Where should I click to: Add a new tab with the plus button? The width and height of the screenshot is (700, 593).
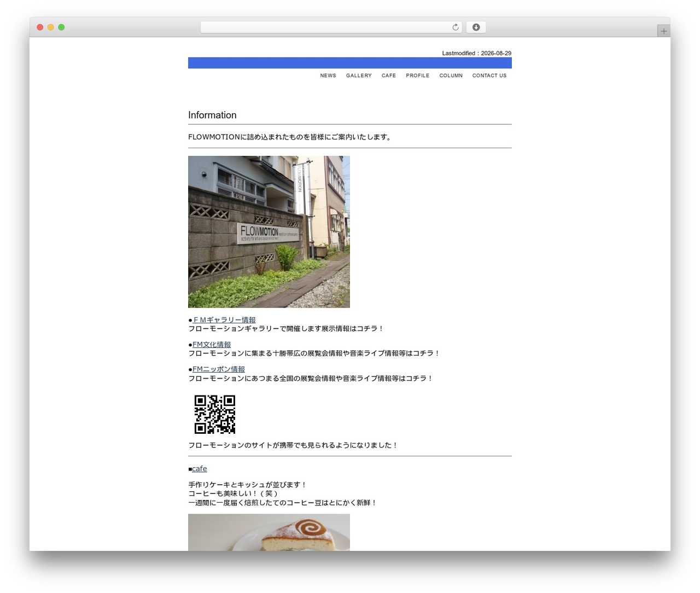point(663,31)
